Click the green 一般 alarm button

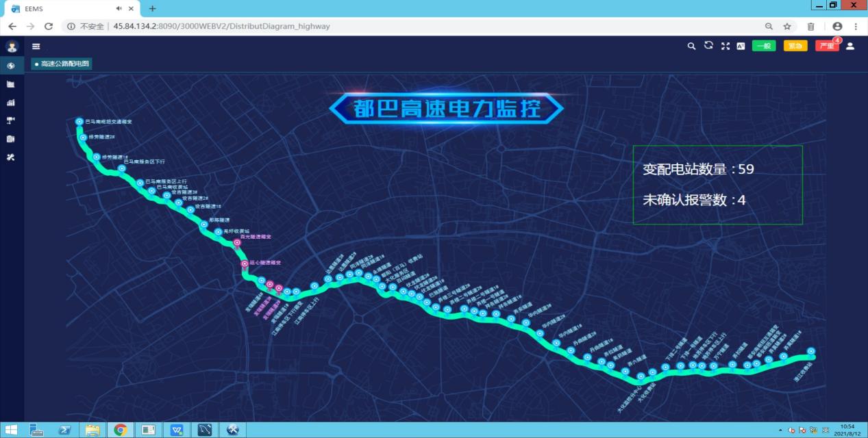tap(764, 46)
